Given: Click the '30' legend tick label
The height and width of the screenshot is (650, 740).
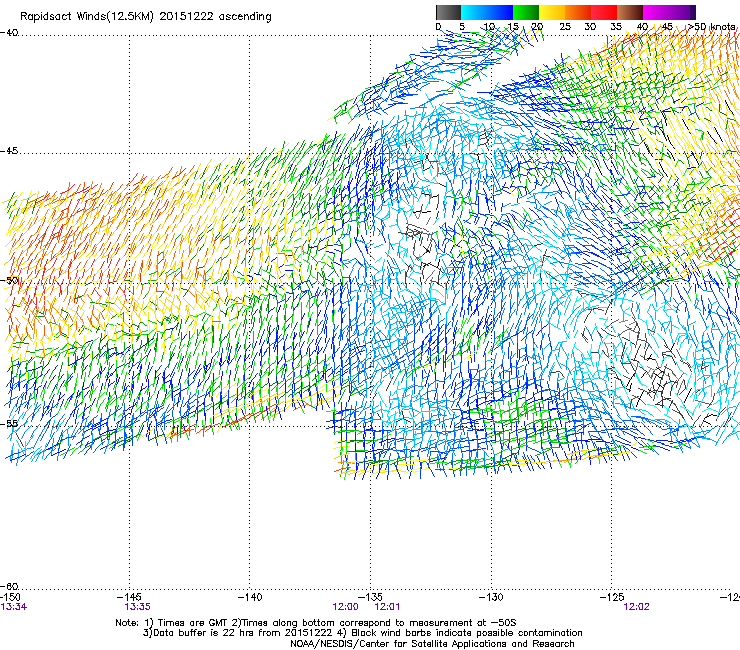Looking at the screenshot, I should tap(590, 27).
